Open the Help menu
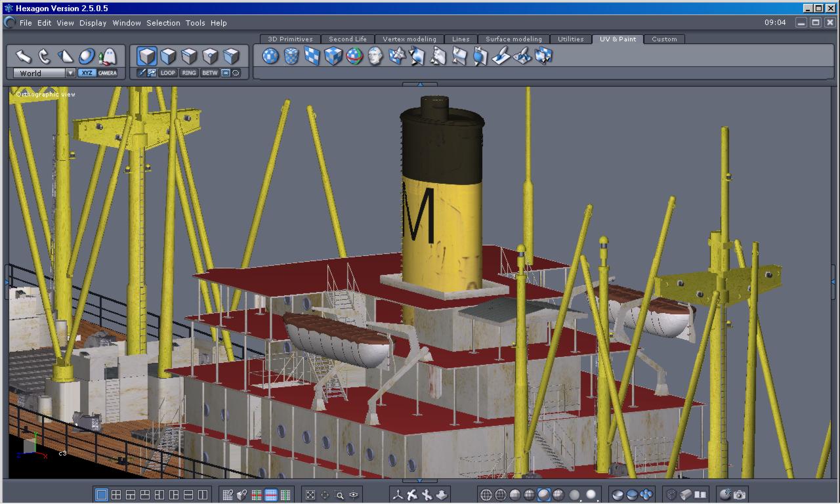840x504 pixels. tap(219, 23)
